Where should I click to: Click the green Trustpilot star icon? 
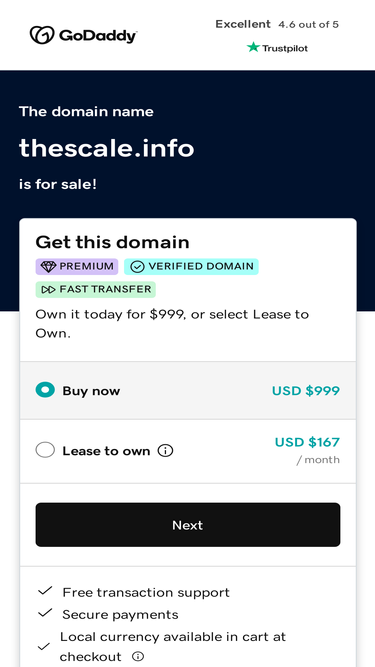tap(253, 47)
